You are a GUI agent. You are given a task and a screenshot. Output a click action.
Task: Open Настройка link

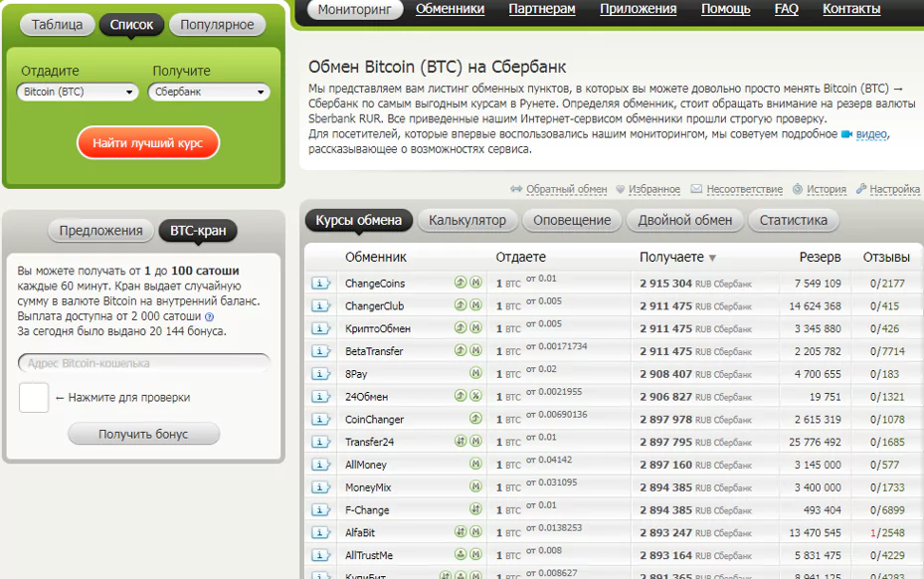pyautogui.click(x=894, y=189)
